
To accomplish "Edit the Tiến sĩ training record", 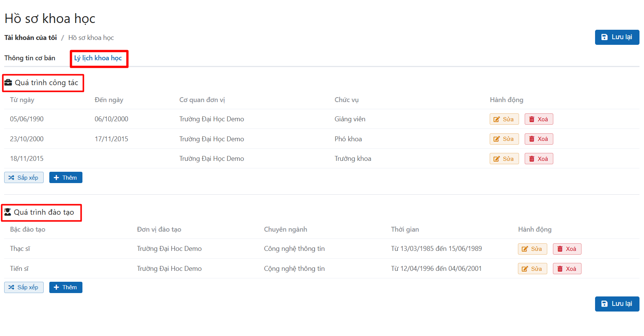I will [532, 269].
